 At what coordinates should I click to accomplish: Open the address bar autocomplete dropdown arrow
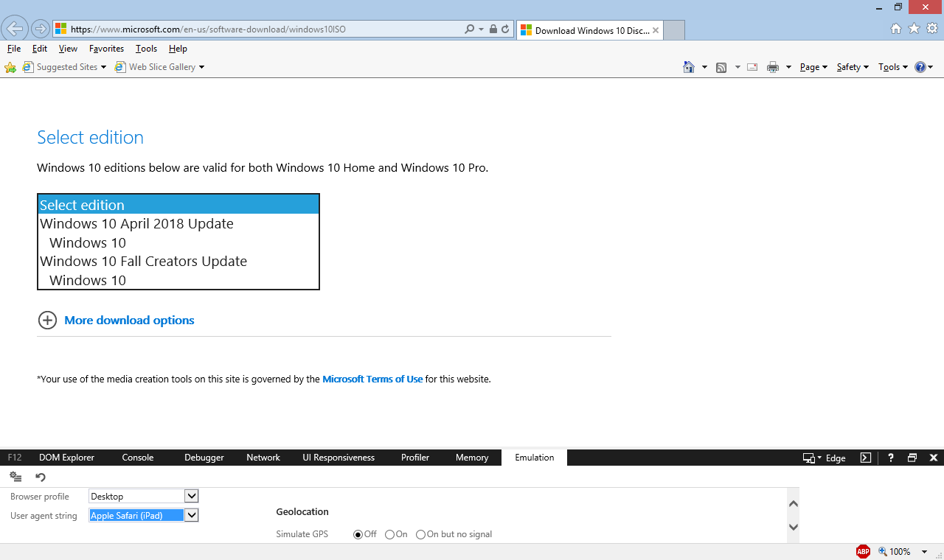click(x=481, y=29)
